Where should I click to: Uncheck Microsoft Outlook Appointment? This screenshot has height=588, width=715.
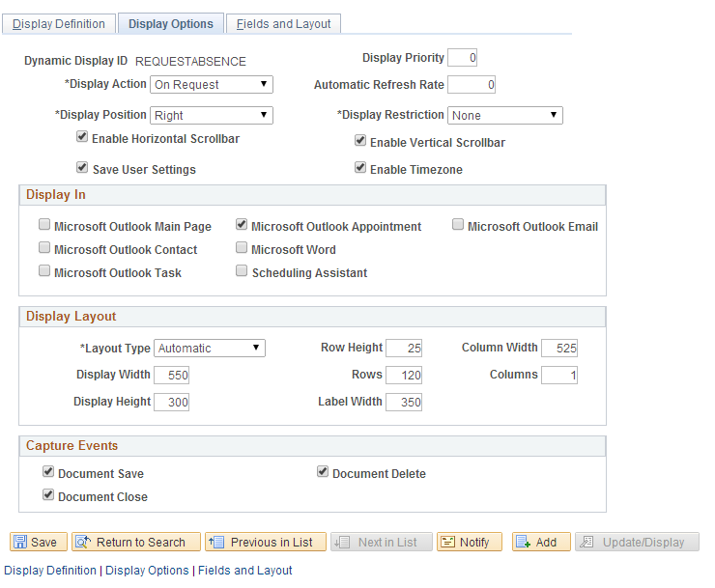(x=242, y=224)
